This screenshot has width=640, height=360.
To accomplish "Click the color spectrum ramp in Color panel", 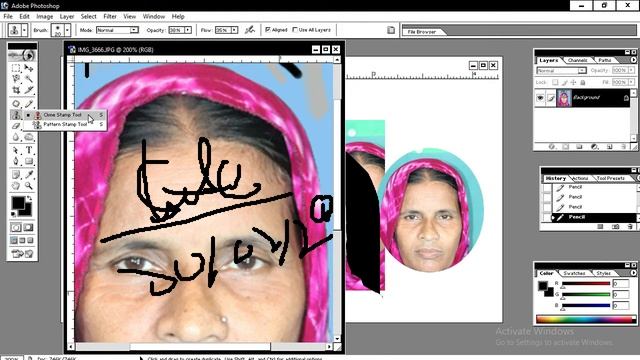I will [586, 320].
